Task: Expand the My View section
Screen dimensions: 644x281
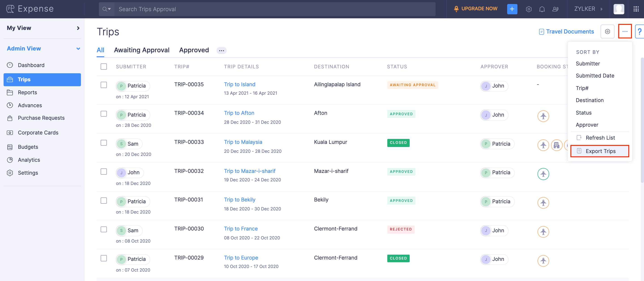Action: click(x=78, y=28)
